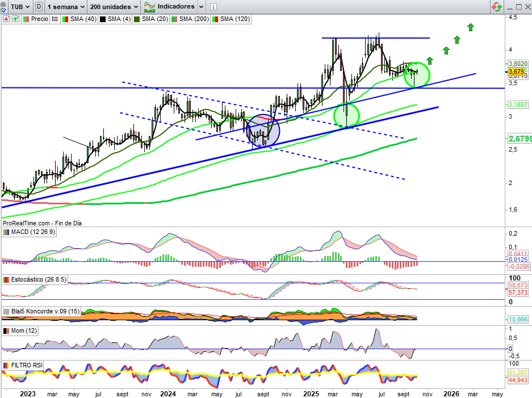Click the link chain icon at top-left

(x=5, y=7)
